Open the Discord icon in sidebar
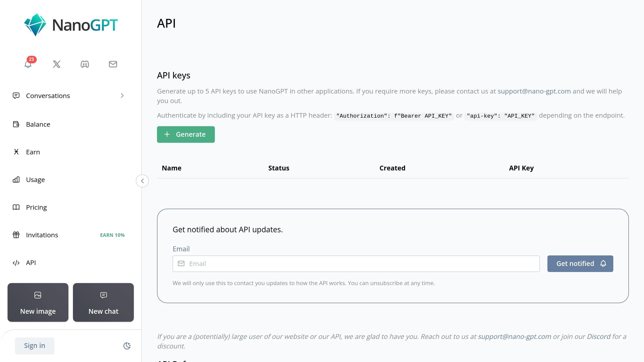 (85, 64)
